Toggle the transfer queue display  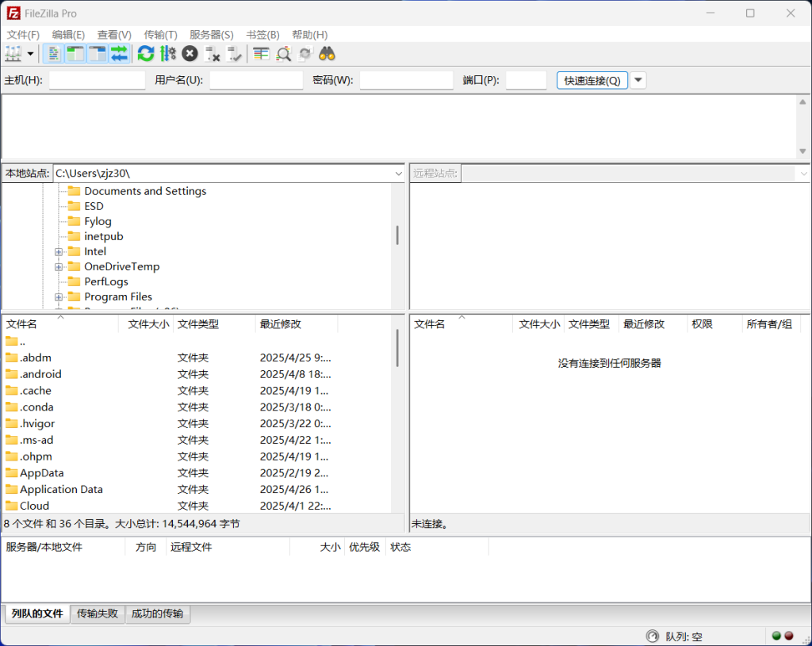[119, 54]
